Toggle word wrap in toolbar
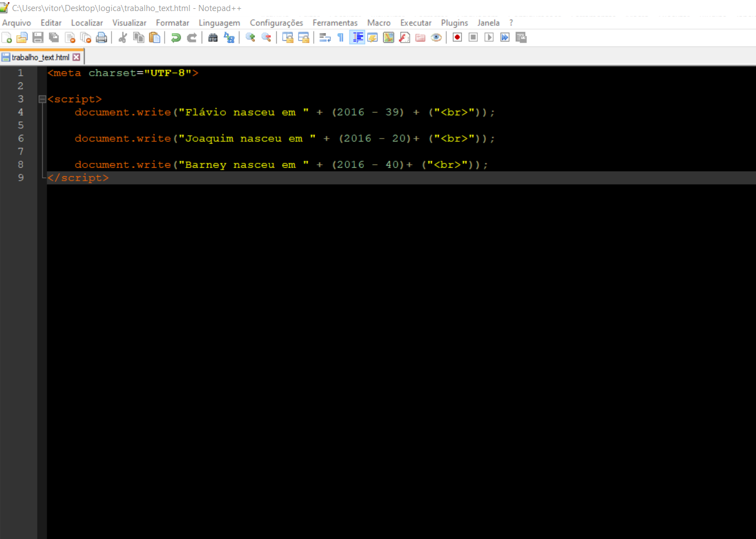Viewport: 756px width, 539px height. (325, 38)
